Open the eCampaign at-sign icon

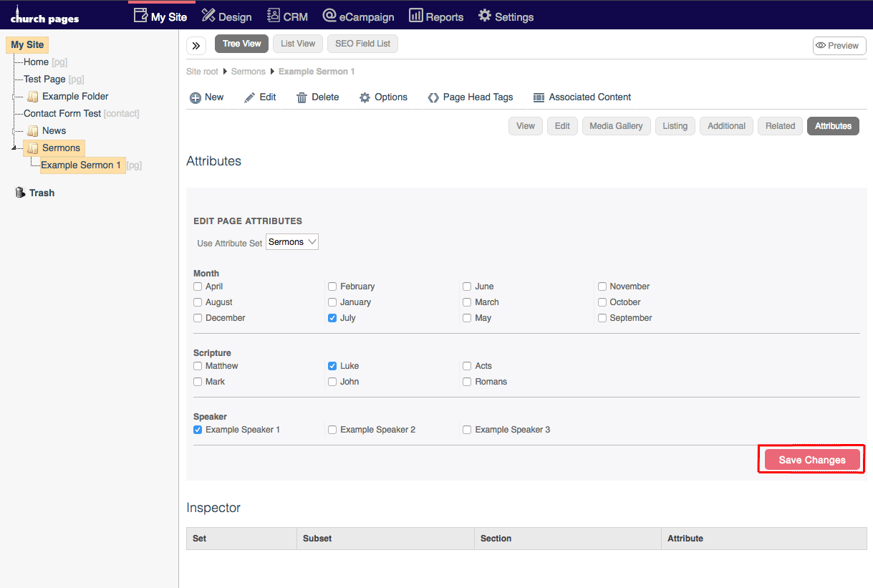pyautogui.click(x=329, y=16)
